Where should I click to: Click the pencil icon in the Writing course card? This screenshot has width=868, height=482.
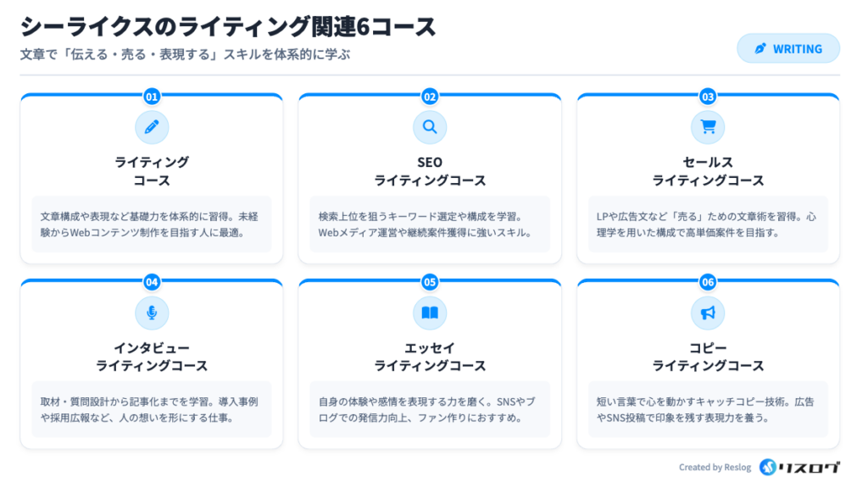[x=152, y=127]
